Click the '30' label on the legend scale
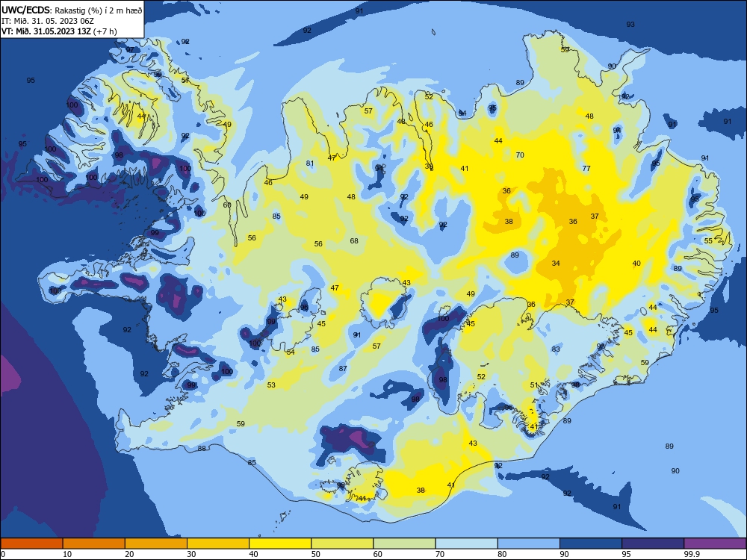The image size is (747, 560). coord(191,554)
